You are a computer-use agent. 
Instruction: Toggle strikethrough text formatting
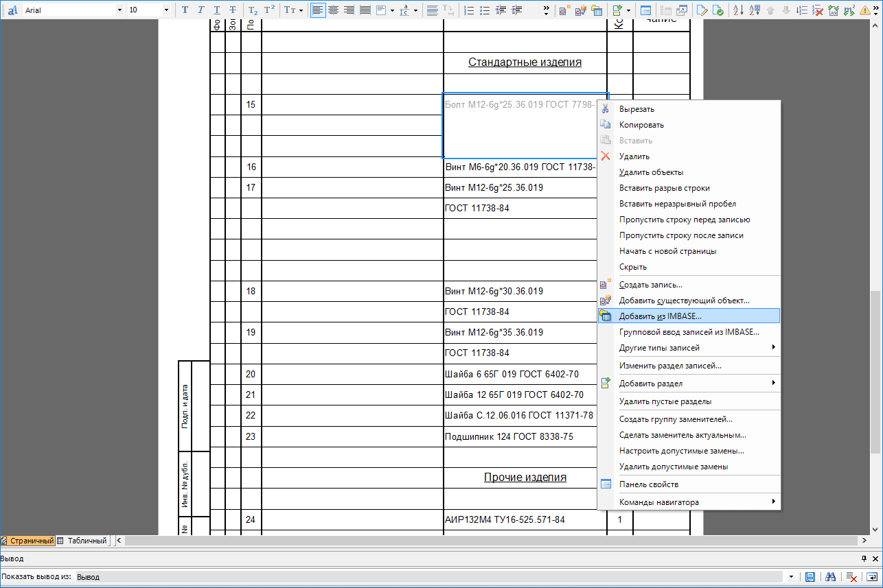[x=233, y=10]
